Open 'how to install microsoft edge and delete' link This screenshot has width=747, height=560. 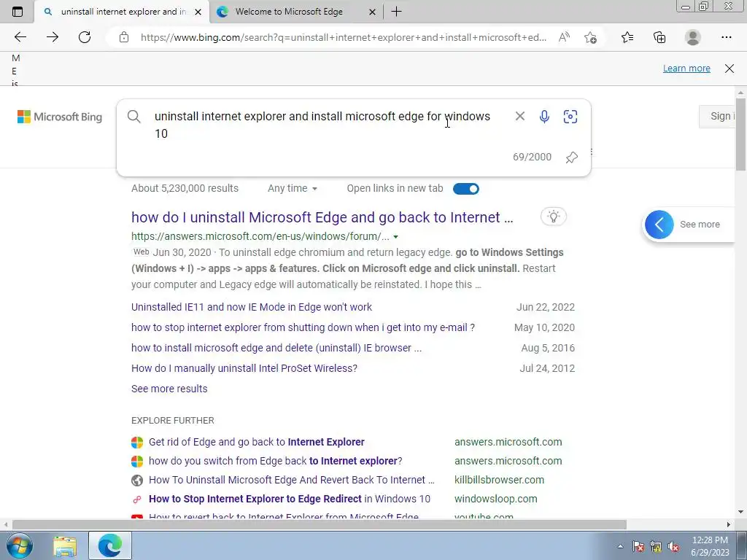(276, 348)
